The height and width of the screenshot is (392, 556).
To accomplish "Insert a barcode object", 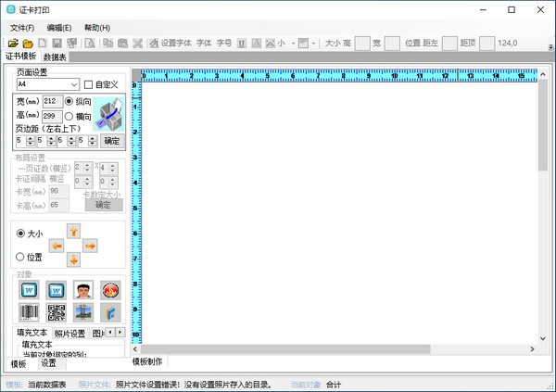I will [x=29, y=312].
